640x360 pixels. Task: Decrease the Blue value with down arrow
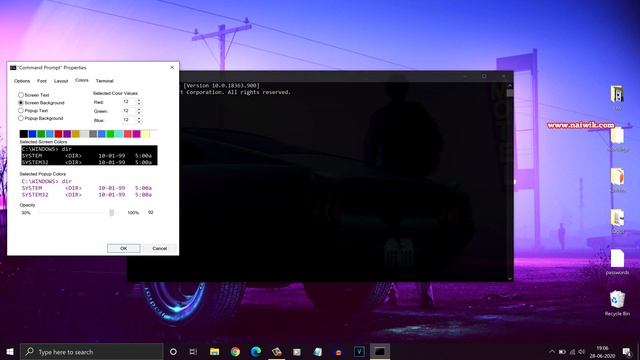click(139, 122)
